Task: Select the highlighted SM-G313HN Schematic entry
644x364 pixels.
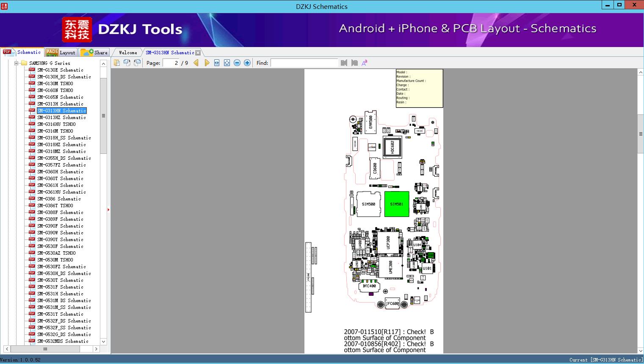Action: click(x=62, y=111)
